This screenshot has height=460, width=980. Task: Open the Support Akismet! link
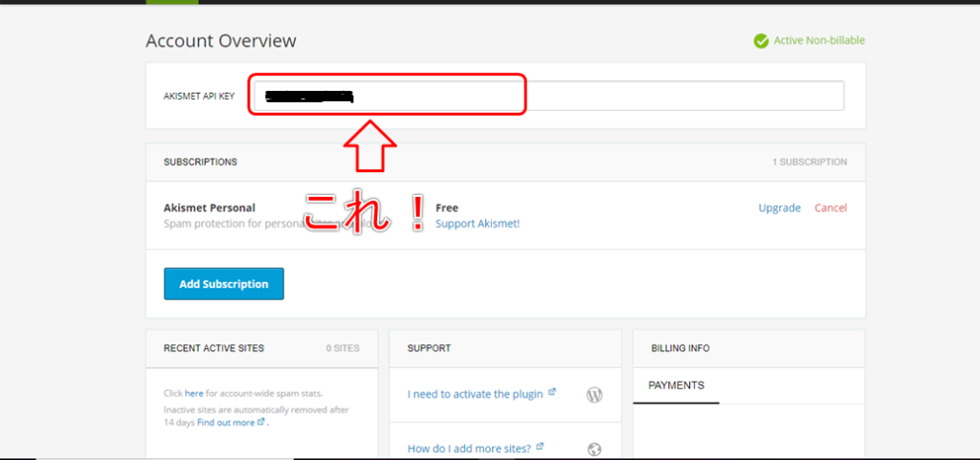point(478,224)
